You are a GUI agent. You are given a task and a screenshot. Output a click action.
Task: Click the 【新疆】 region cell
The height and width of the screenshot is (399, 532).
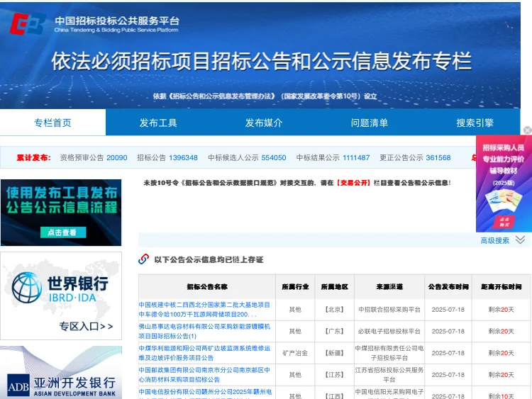pos(335,353)
